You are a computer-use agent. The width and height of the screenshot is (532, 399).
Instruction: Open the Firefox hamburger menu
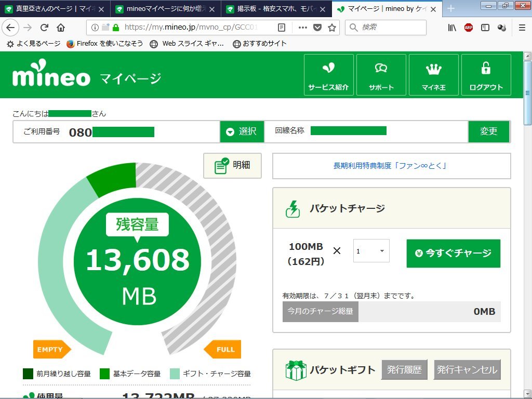pyautogui.click(x=522, y=28)
